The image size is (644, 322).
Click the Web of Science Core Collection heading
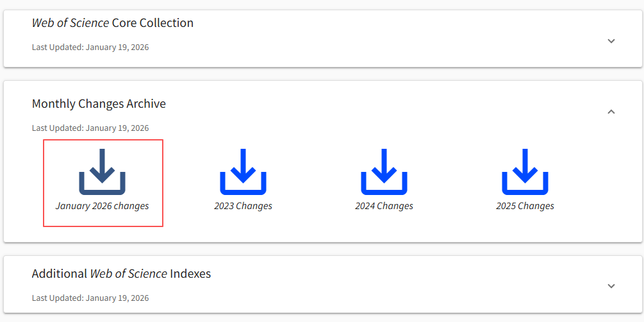pos(113,23)
